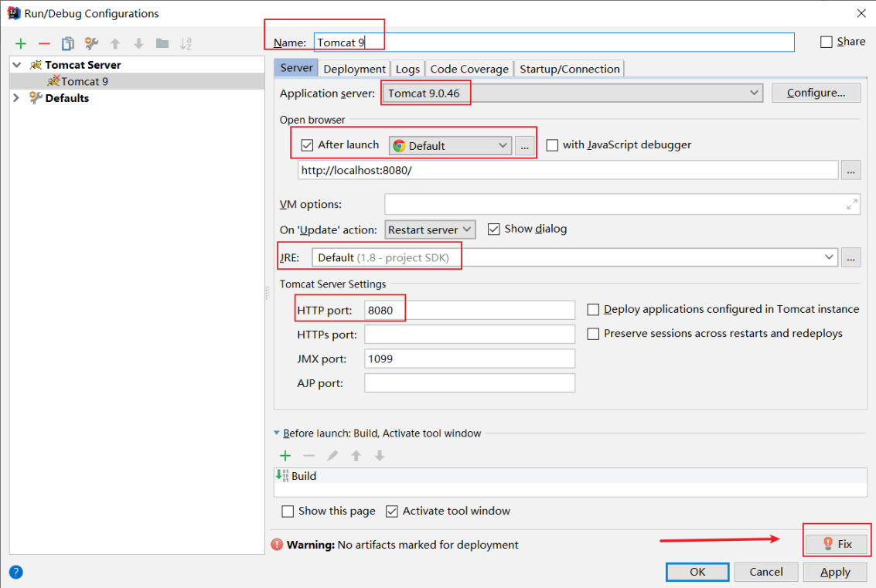Close the Run/Debug Configurations dialog
876x588 pixels.
861,13
